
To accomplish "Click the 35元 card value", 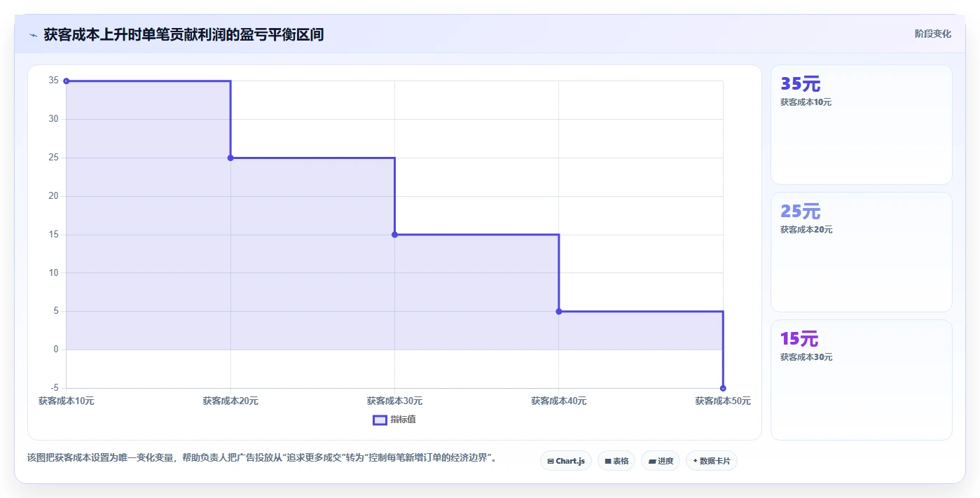I will (x=801, y=84).
